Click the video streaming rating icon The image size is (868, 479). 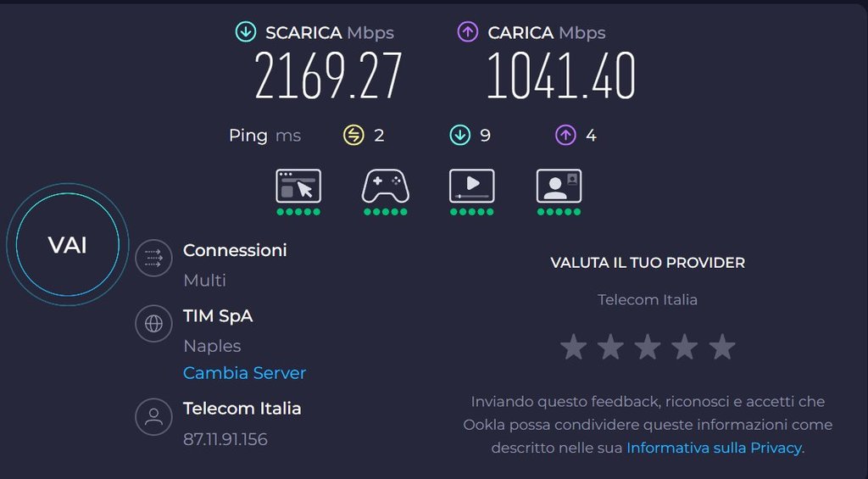click(x=471, y=186)
